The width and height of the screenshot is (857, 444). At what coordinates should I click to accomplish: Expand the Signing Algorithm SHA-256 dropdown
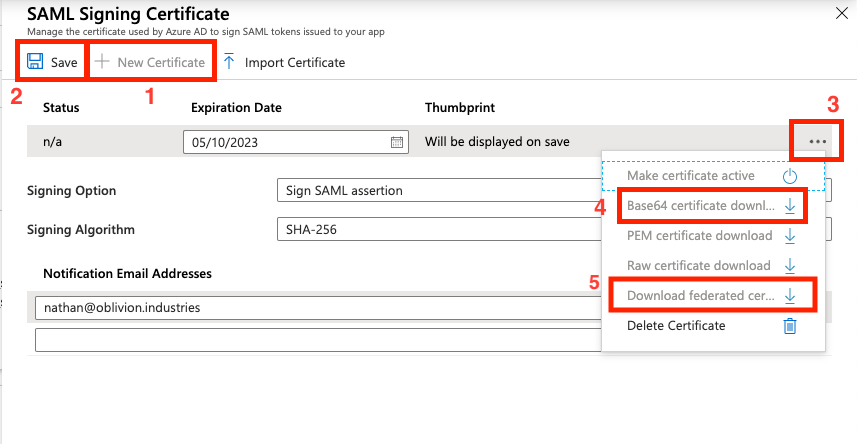438,230
